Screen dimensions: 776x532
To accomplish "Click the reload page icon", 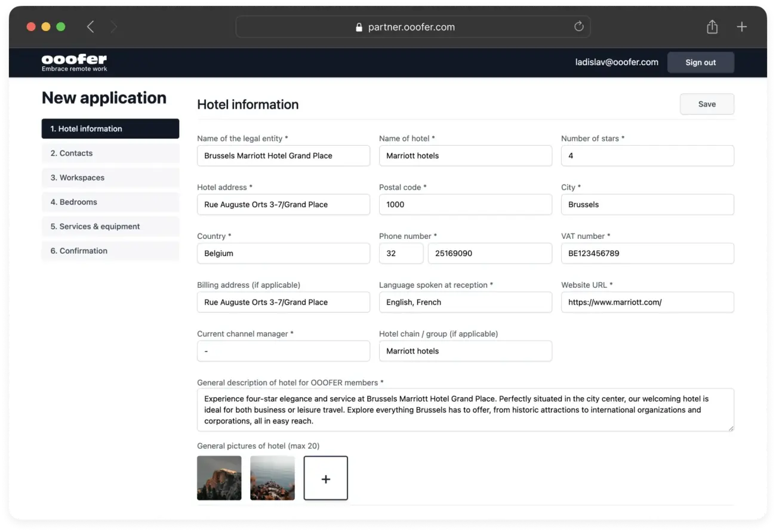I will click(x=578, y=27).
